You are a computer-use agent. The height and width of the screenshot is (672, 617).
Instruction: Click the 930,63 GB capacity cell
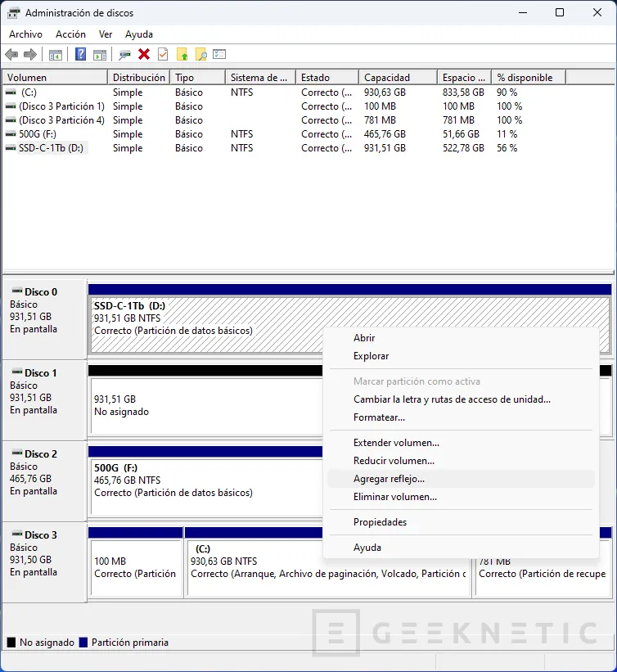pos(385,92)
